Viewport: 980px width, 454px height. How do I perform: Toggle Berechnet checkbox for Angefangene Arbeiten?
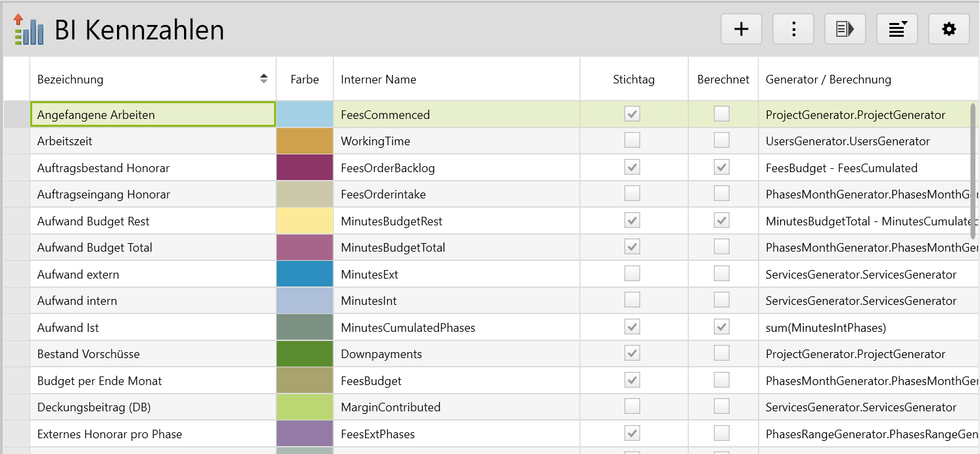coord(722,114)
